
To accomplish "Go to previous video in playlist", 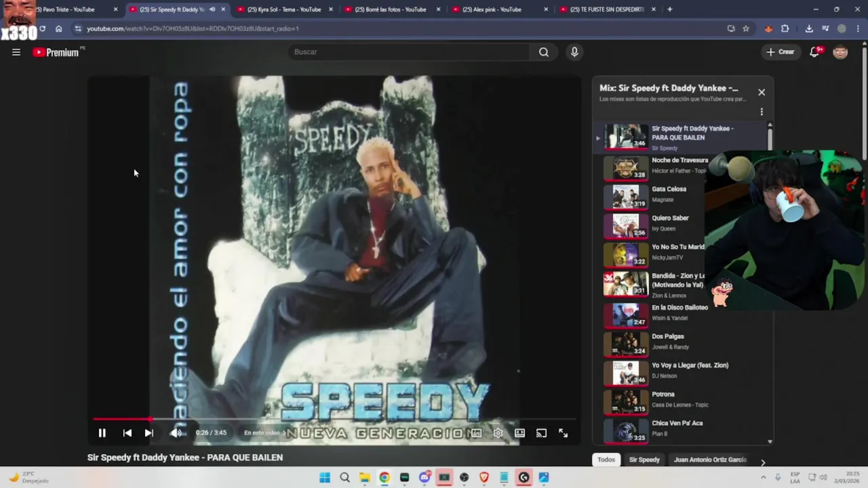I will coord(127,433).
